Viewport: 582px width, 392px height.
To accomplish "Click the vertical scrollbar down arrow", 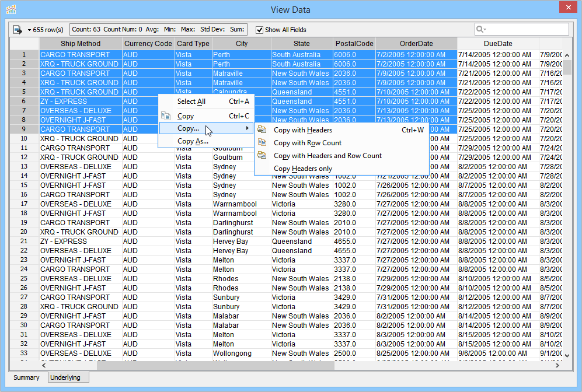I will [567, 355].
